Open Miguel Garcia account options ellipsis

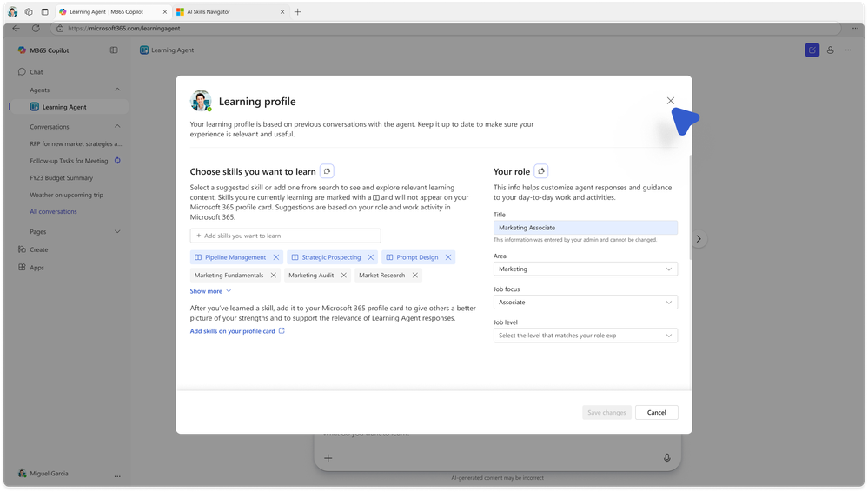117,476
